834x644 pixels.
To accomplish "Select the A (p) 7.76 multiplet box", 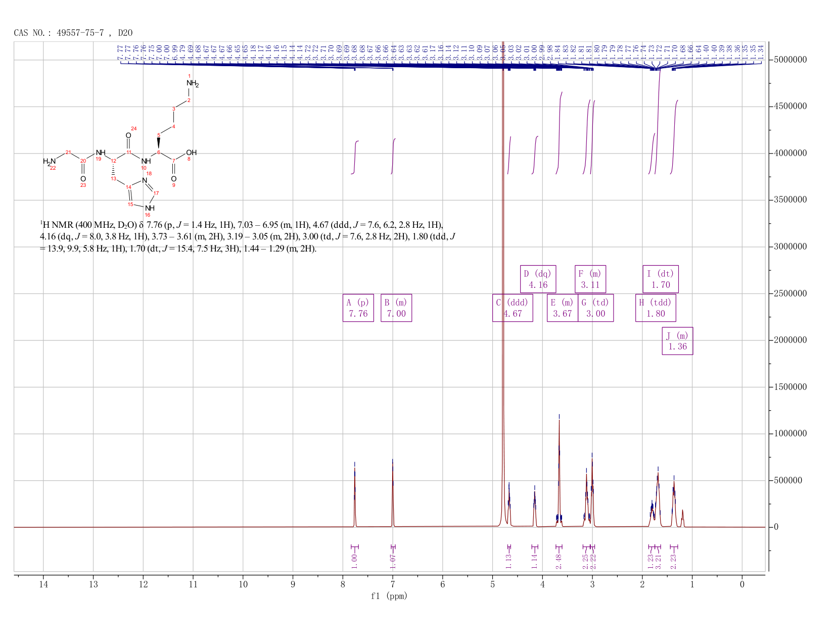I will [x=358, y=308].
